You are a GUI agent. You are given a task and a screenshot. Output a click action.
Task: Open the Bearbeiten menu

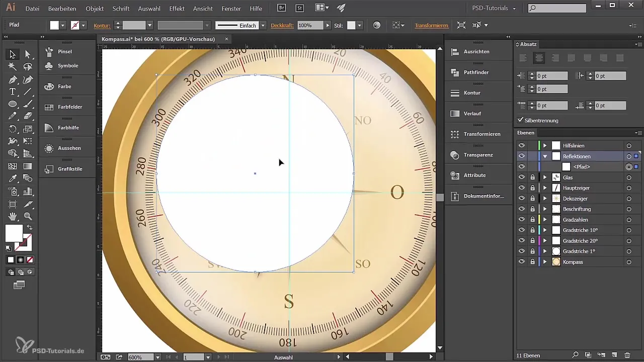tap(63, 9)
